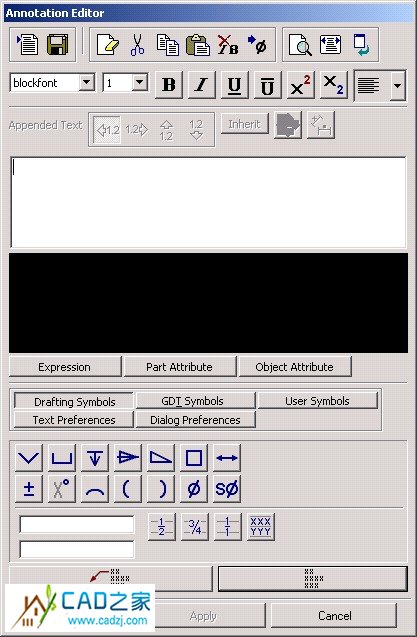Open the text size dropdown
Screen dimensions: 417x637
(139, 82)
